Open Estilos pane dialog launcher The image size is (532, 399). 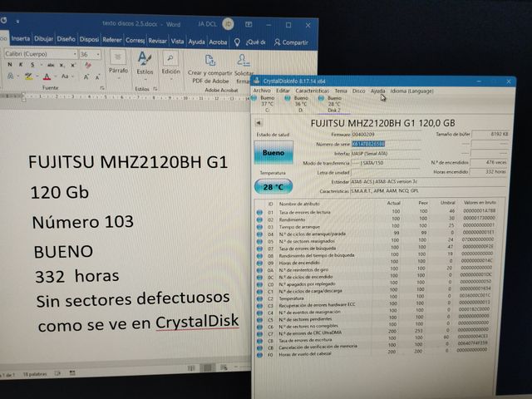155,89
